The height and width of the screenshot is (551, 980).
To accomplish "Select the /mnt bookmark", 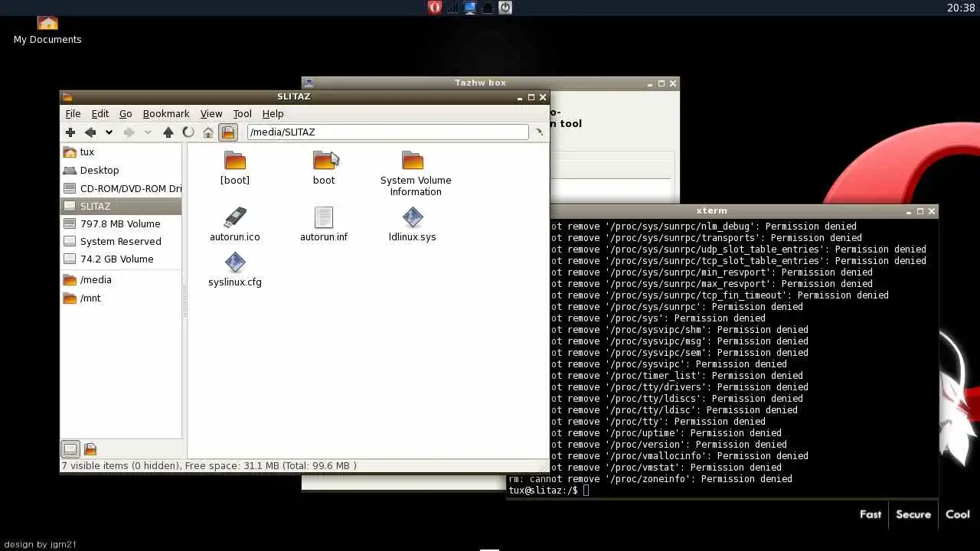I will pyautogui.click(x=121, y=298).
